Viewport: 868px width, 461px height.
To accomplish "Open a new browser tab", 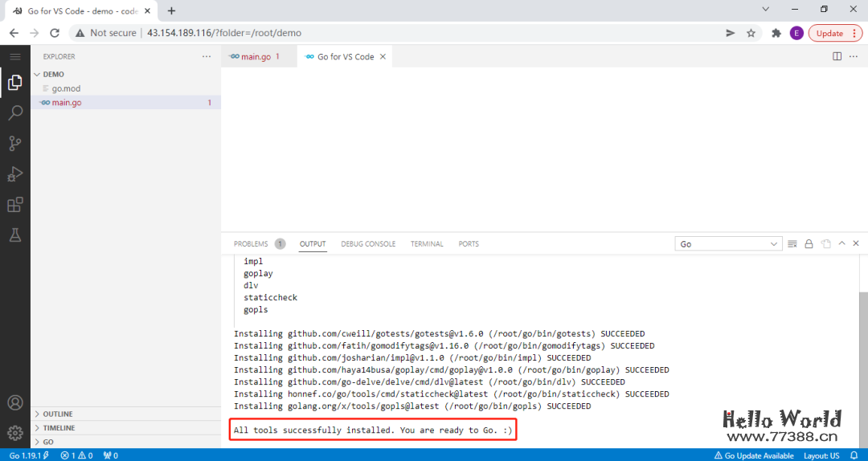I will (x=172, y=10).
